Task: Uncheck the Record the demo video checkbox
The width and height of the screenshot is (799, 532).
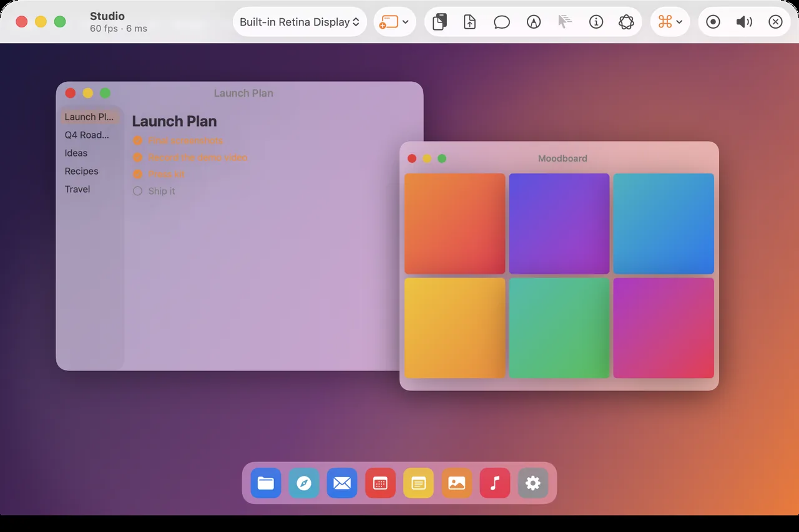Action: 138,157
